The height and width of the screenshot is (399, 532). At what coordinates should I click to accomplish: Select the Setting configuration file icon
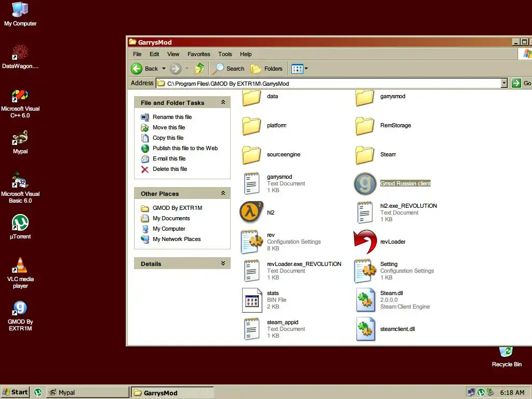coord(365,271)
